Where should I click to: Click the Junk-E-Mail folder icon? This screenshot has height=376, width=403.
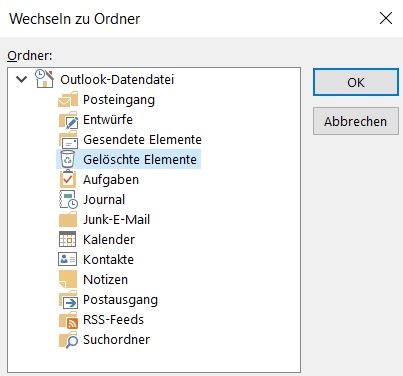point(68,219)
